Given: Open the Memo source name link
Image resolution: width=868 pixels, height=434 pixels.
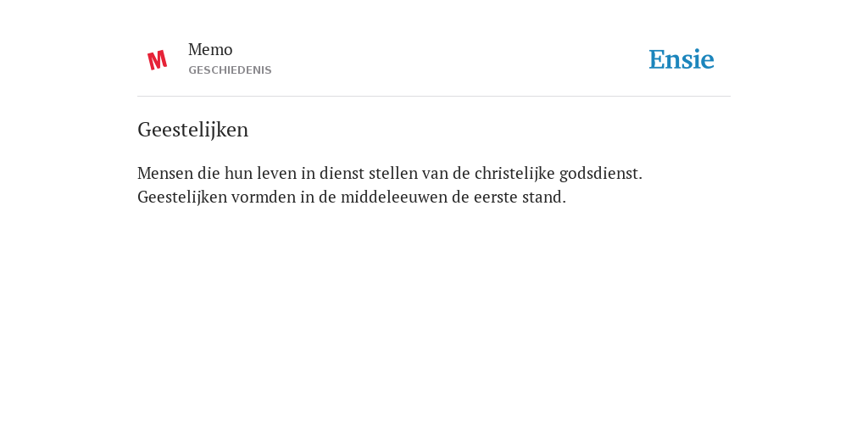Looking at the screenshot, I should tap(210, 50).
